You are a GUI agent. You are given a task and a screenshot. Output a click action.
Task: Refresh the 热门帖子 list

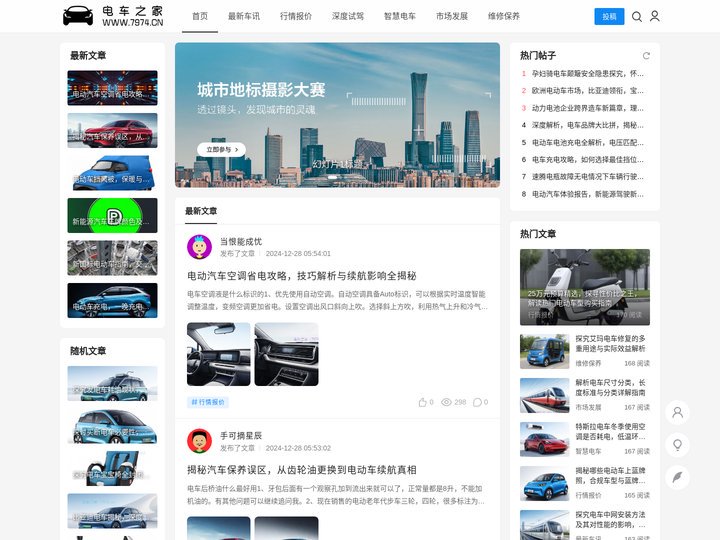[x=646, y=56]
